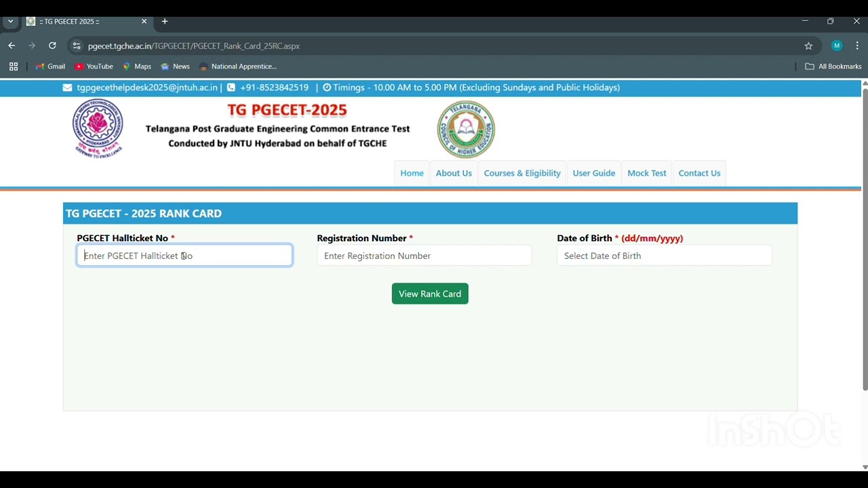This screenshot has height=488, width=868.
Task: Go to the Home menu item
Action: point(412,173)
